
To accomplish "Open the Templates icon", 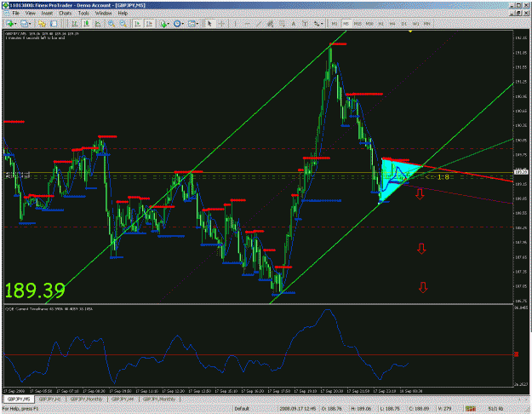I will click(x=192, y=24).
